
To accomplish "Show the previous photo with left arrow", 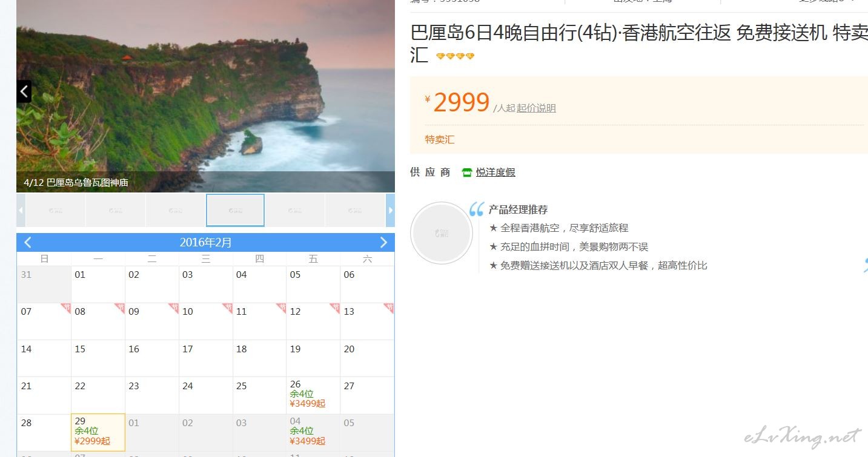I will point(24,91).
